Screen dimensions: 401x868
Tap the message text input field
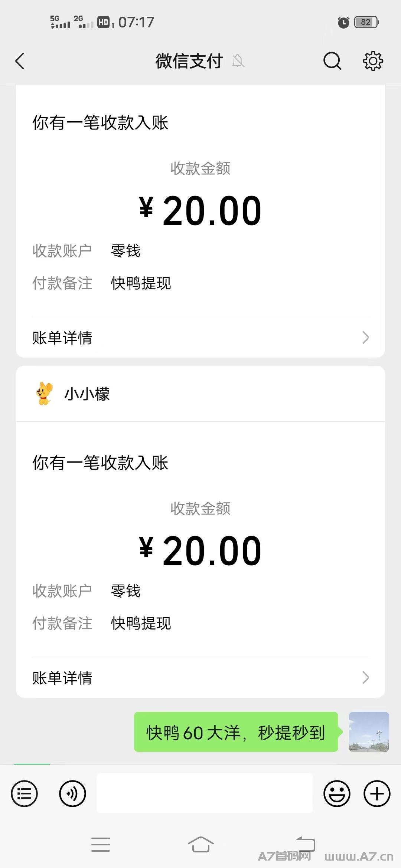tap(204, 793)
